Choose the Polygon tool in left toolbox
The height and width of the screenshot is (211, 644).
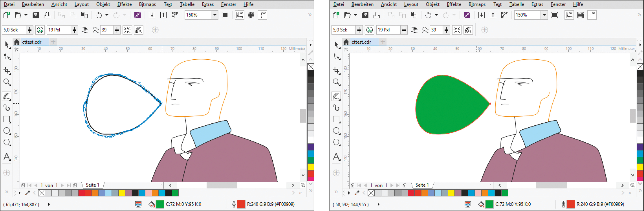pyautogui.click(x=7, y=142)
